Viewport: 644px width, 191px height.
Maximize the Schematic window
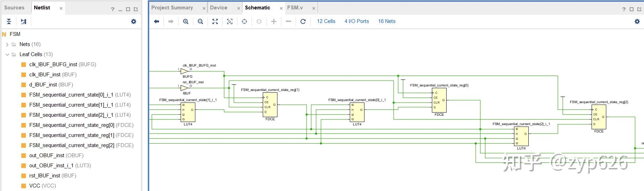(631, 9)
